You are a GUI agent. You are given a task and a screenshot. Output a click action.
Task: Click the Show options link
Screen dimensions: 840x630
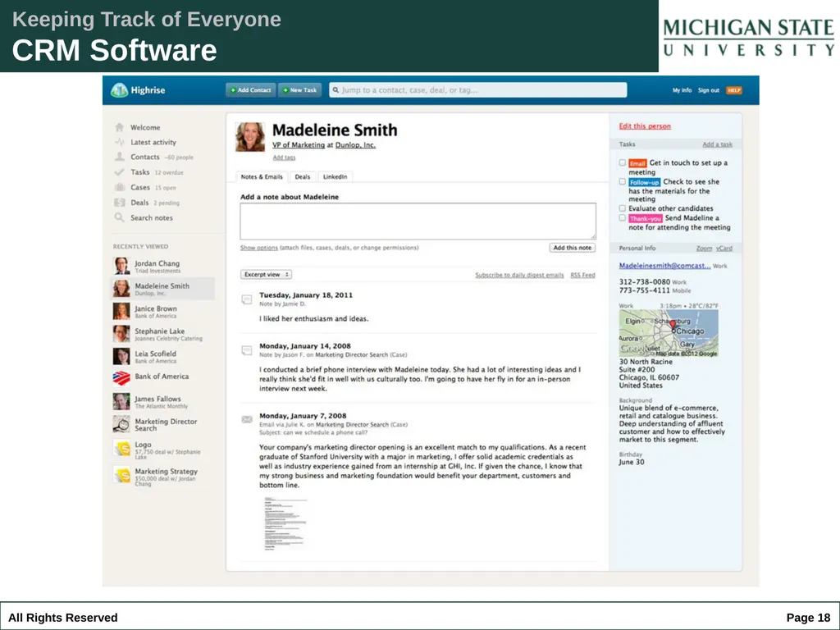(x=258, y=248)
